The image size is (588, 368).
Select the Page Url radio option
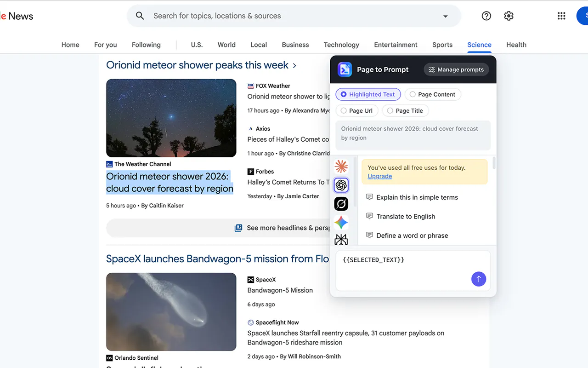pos(356,110)
